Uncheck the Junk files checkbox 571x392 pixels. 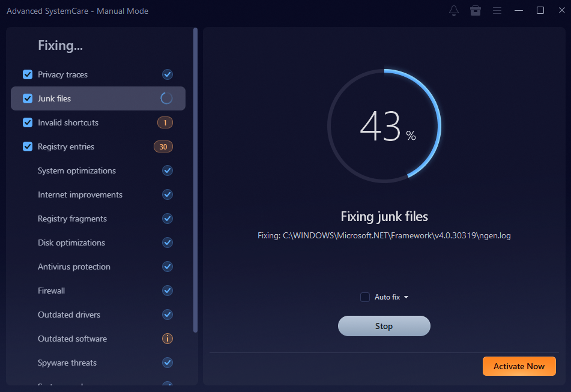click(26, 98)
